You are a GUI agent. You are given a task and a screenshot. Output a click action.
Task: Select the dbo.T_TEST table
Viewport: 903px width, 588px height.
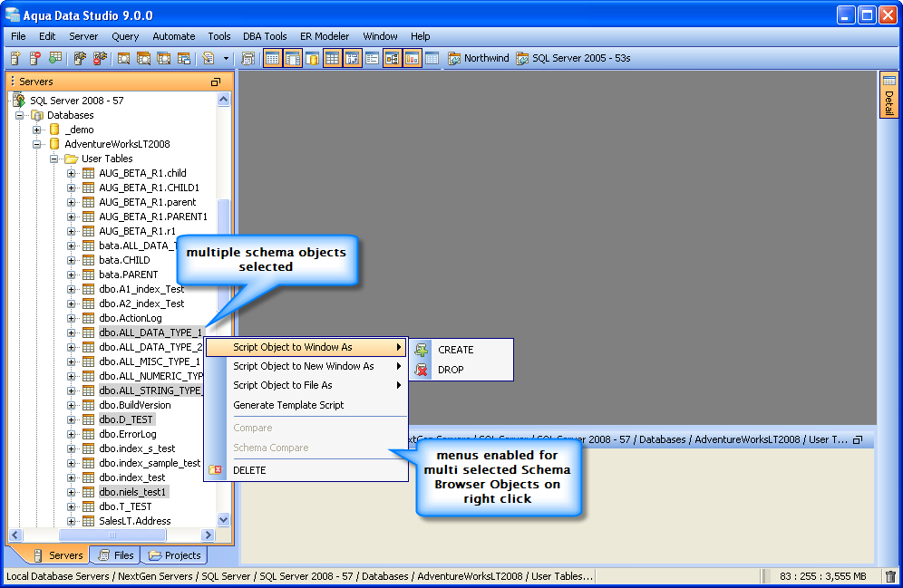point(125,506)
